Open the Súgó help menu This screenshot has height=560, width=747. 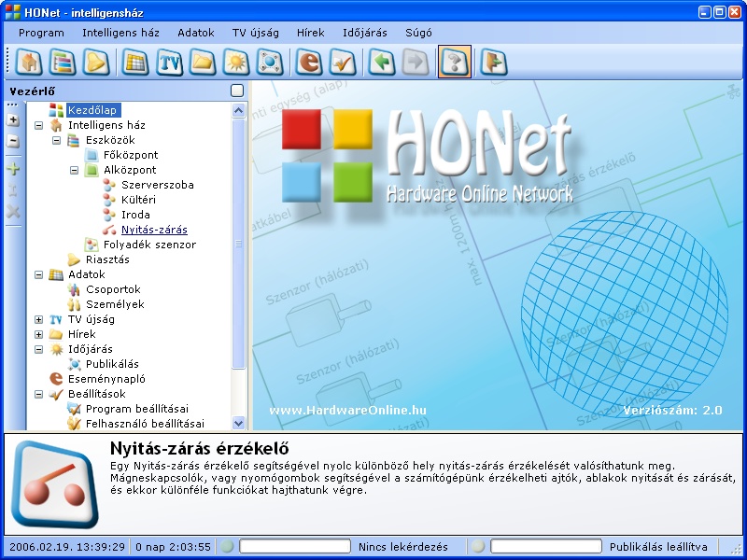pos(418,33)
